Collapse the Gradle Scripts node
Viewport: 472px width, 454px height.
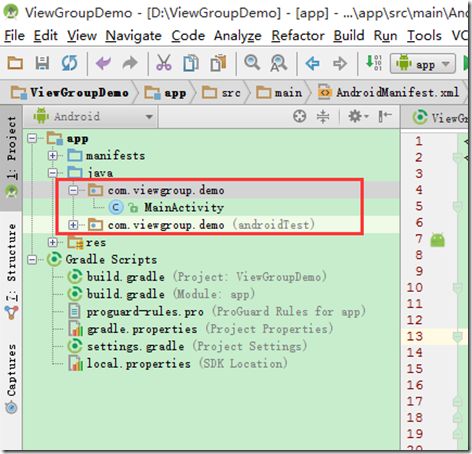point(32,259)
